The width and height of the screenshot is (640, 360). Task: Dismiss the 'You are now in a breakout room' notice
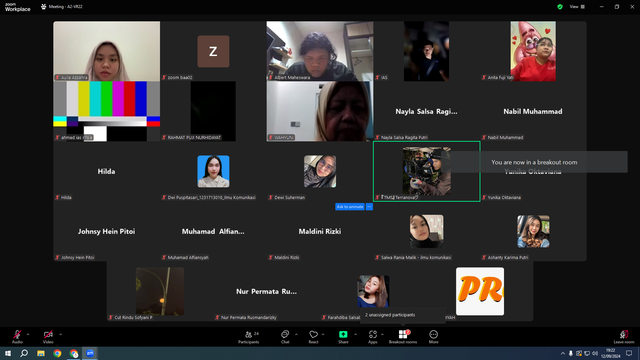[x=534, y=162]
